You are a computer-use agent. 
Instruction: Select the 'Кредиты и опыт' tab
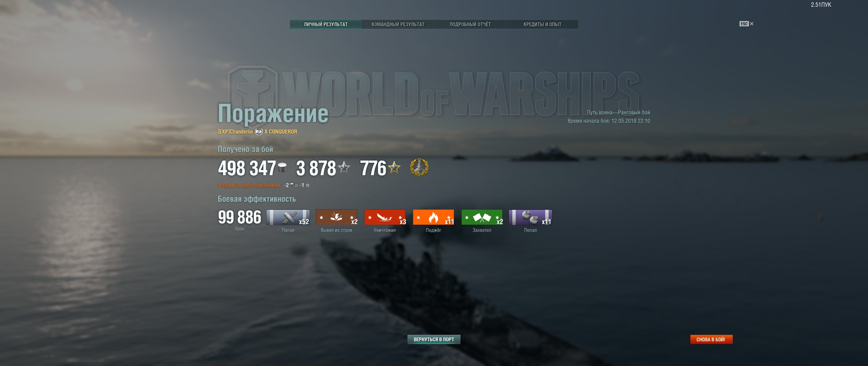(x=542, y=24)
